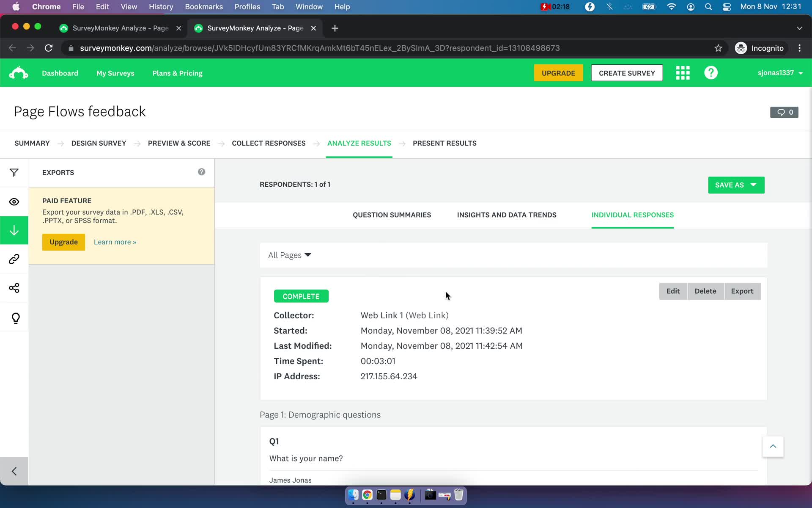The image size is (812, 508).
Task: Click the Delete response button
Action: click(x=705, y=291)
